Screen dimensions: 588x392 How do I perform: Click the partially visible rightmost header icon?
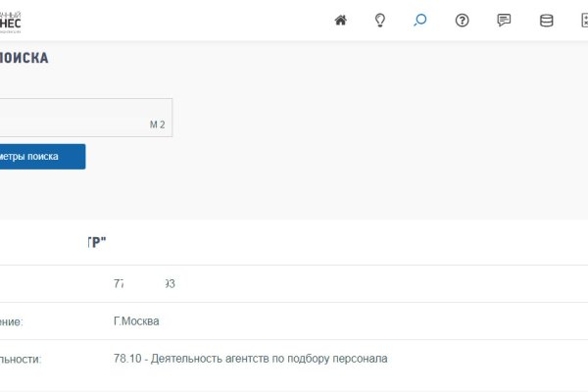tap(583, 21)
